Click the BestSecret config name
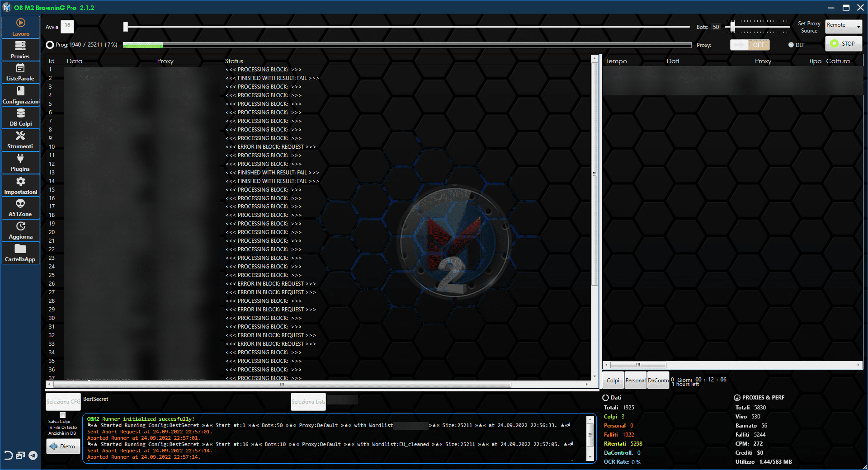The height and width of the screenshot is (470, 868). click(96, 399)
